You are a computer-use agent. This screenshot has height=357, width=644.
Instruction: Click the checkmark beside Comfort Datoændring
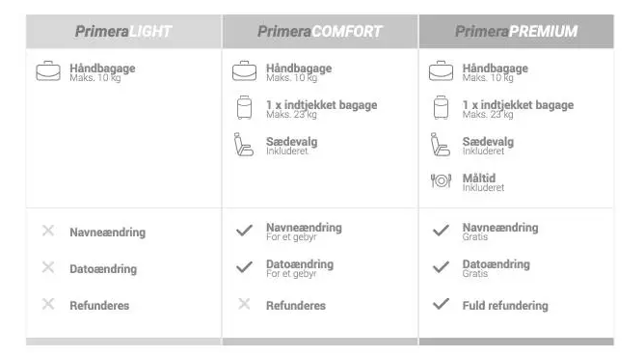244,267
